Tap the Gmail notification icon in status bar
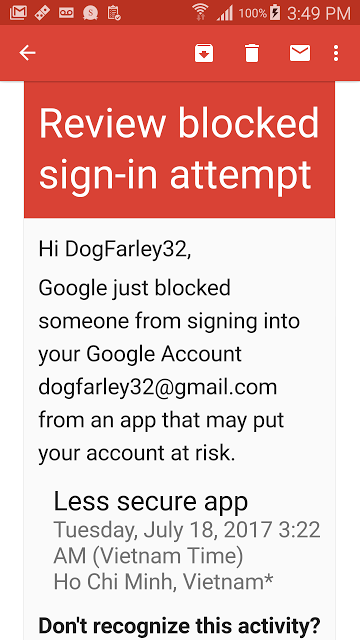 coord(18,13)
